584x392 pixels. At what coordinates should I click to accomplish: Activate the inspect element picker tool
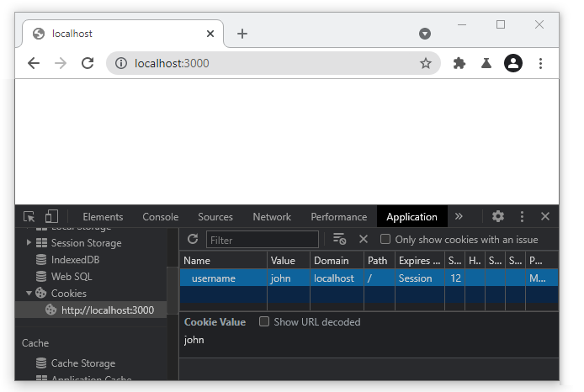coord(29,217)
